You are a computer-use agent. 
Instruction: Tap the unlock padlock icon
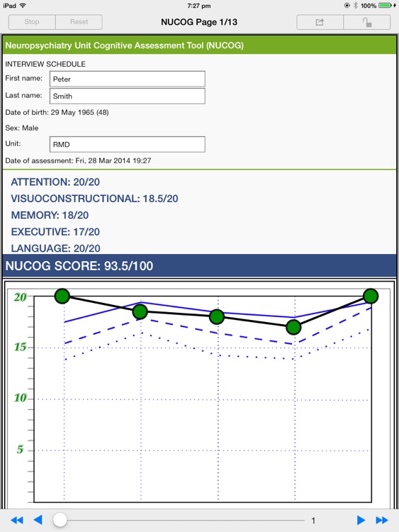point(367,22)
